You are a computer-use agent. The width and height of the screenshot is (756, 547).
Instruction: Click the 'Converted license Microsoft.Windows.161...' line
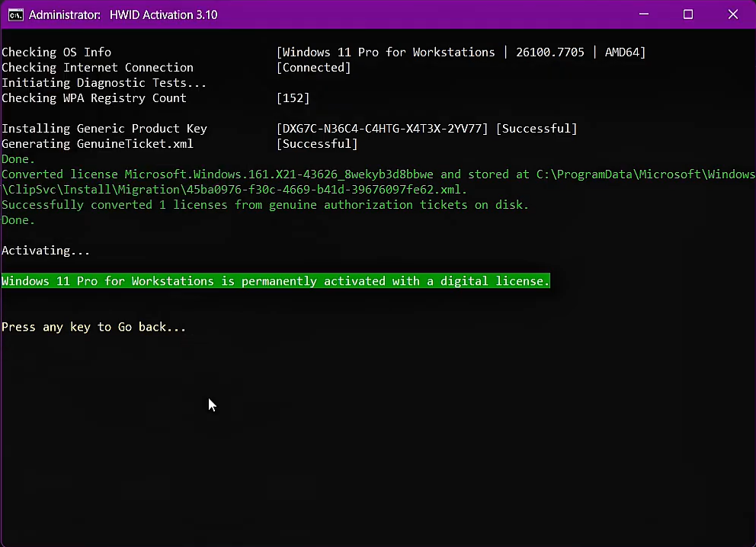click(379, 174)
